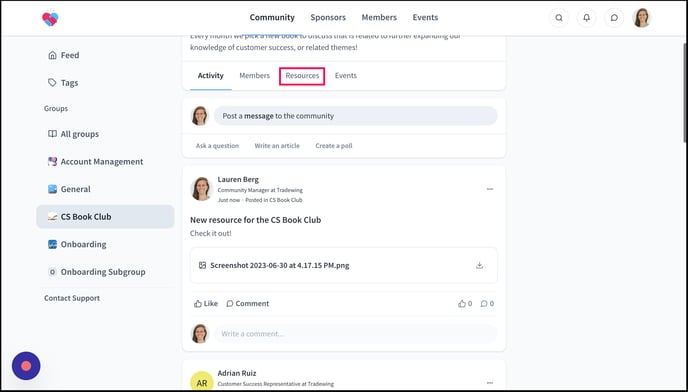Click the avatar beside the message field
This screenshot has width=688, height=392.
click(200, 116)
